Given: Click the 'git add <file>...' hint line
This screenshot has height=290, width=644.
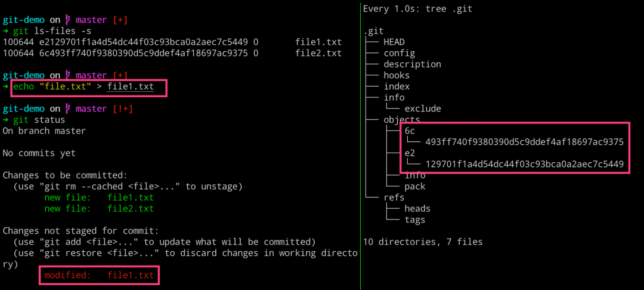Looking at the screenshot, I should pyautogui.click(x=165, y=242).
